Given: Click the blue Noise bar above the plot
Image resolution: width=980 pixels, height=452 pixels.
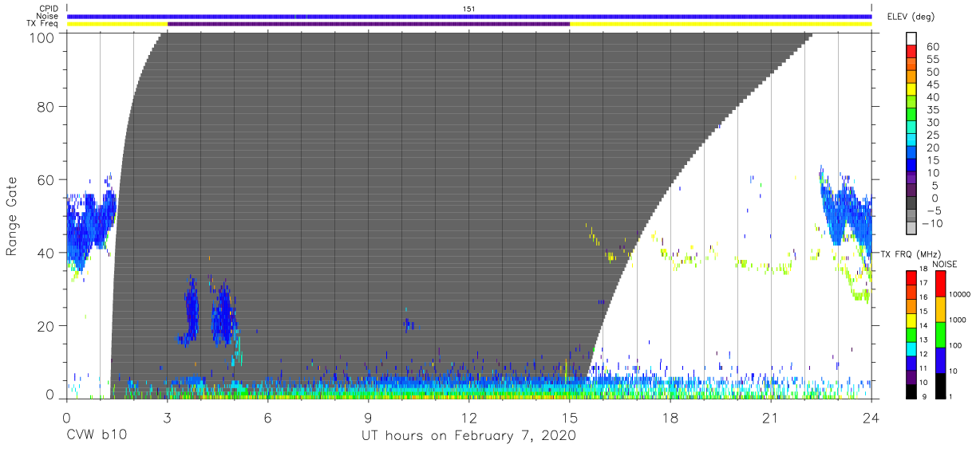Looking at the screenshot, I should pyautogui.click(x=469, y=16).
